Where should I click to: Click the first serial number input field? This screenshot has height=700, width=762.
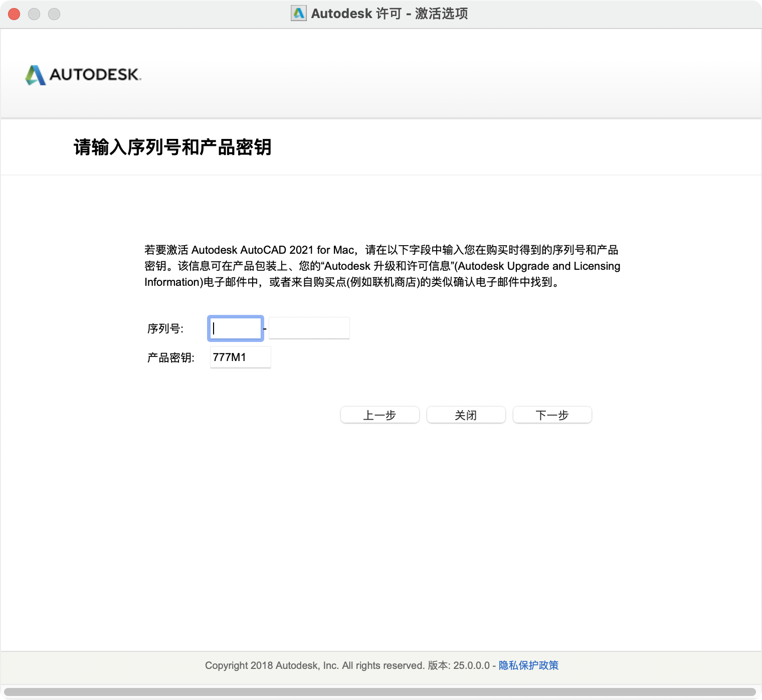[236, 328]
